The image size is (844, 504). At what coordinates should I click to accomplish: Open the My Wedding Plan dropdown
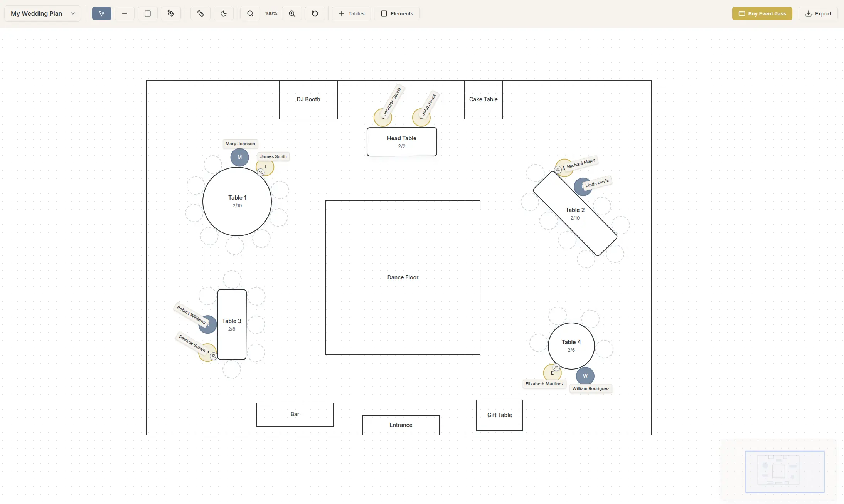(43, 13)
